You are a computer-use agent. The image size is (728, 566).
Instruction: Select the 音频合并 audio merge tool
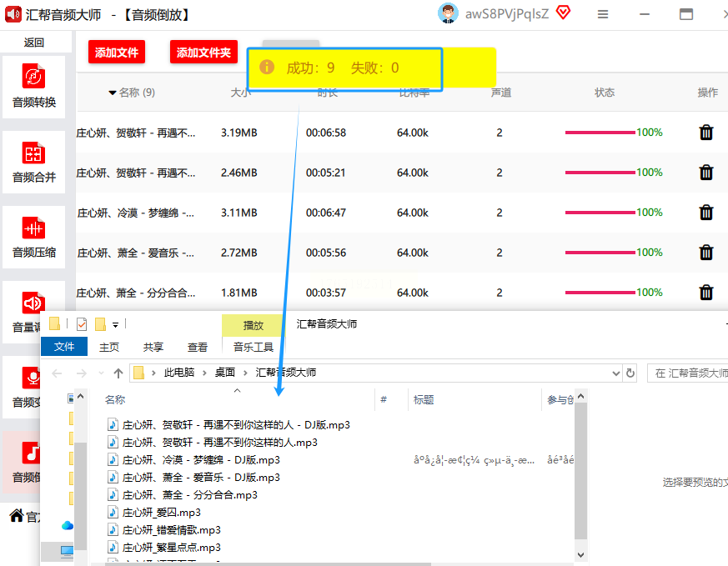point(34,162)
